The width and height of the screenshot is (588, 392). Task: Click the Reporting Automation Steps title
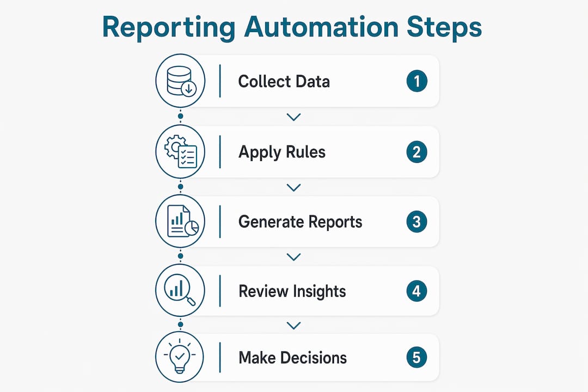tap(292, 28)
